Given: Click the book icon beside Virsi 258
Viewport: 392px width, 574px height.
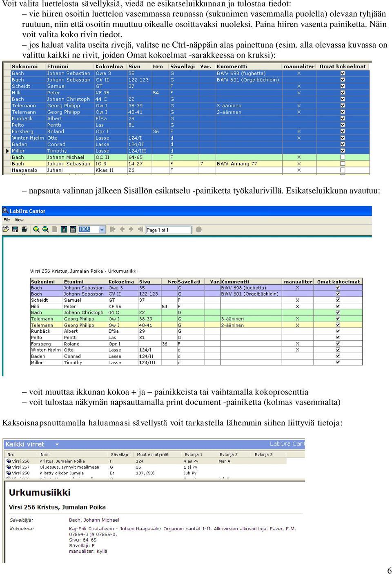Looking at the screenshot, I should [9, 473].
